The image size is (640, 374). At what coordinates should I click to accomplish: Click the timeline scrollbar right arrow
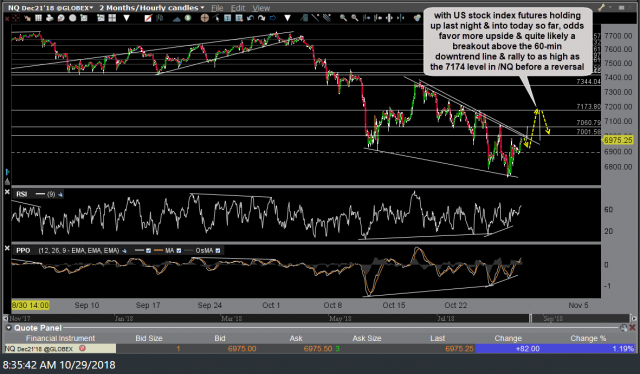click(634, 318)
